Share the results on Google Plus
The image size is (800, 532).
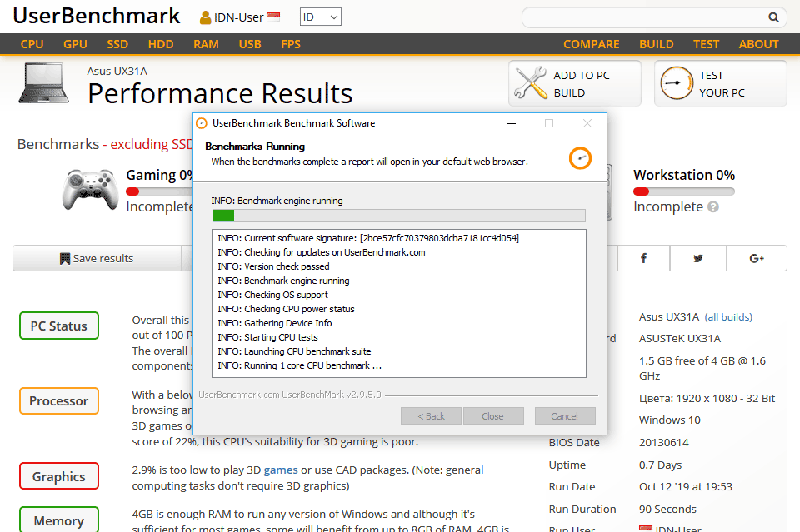(x=757, y=258)
